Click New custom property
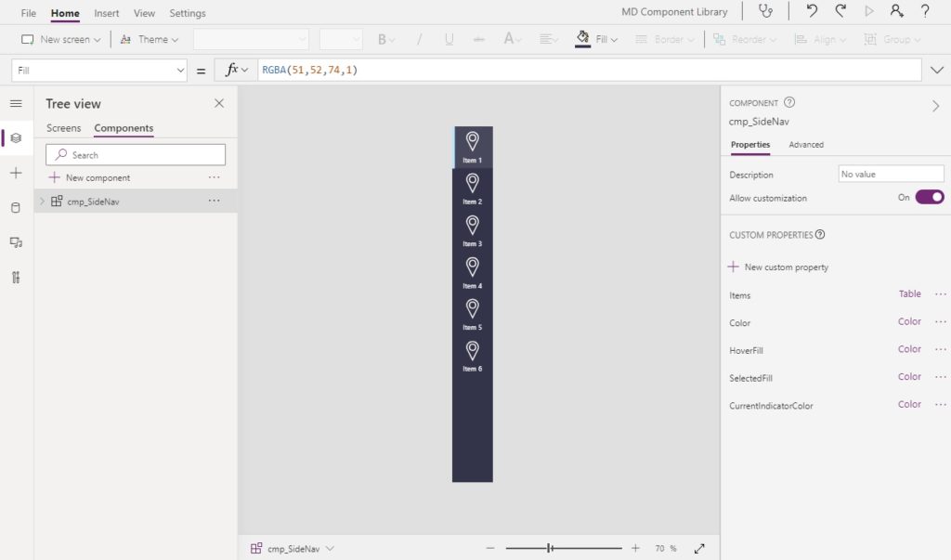Viewport: 951px width, 560px height. coord(778,267)
